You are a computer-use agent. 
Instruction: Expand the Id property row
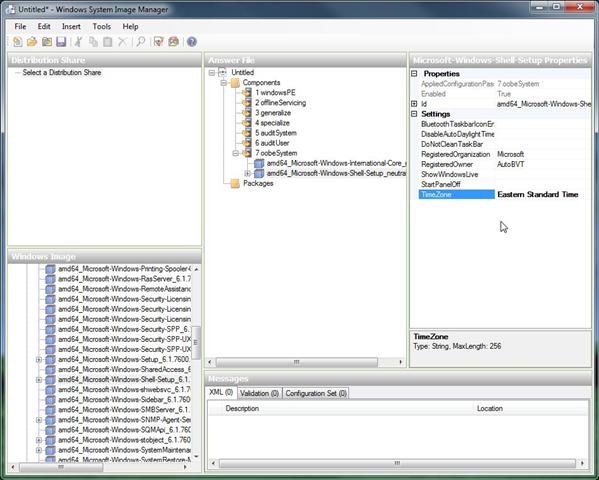click(x=414, y=104)
